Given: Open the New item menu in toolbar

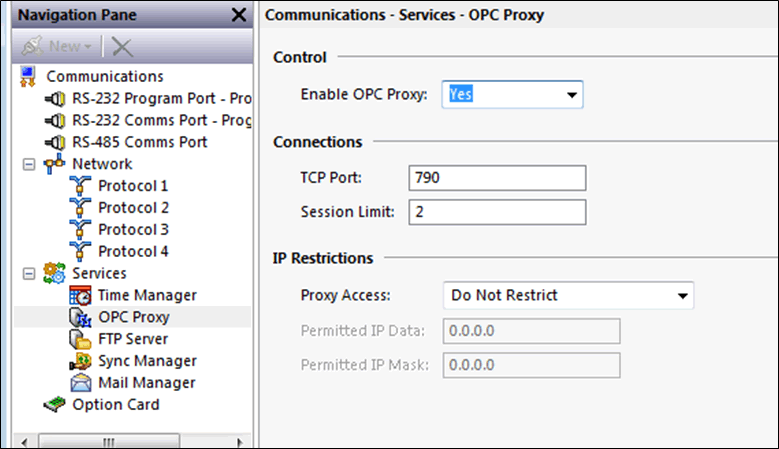Looking at the screenshot, I should pos(58,46).
